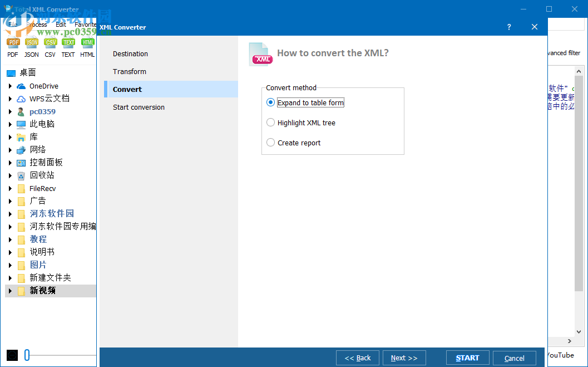This screenshot has width=588, height=367.
Task: Expand the 此电脑 tree node
Action: [9, 124]
